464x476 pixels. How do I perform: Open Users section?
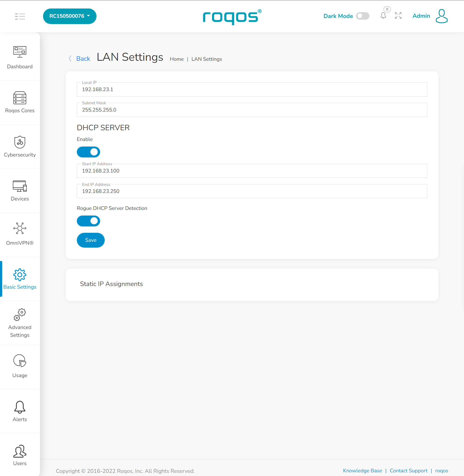tap(20, 455)
